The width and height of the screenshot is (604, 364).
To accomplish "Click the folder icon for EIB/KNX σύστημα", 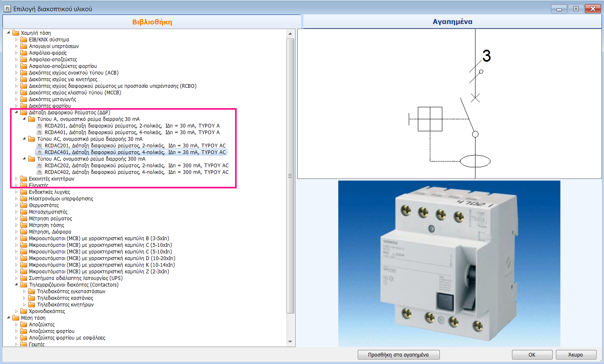I will click(x=24, y=40).
